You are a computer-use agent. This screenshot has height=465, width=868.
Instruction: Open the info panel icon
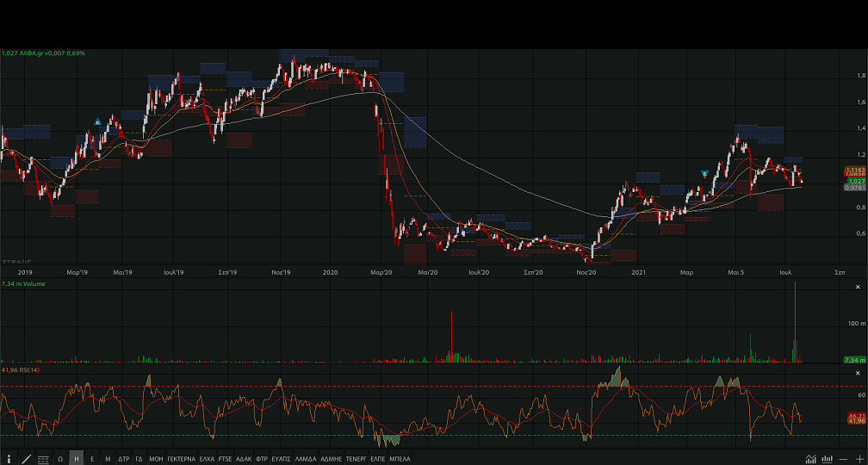(x=9, y=459)
